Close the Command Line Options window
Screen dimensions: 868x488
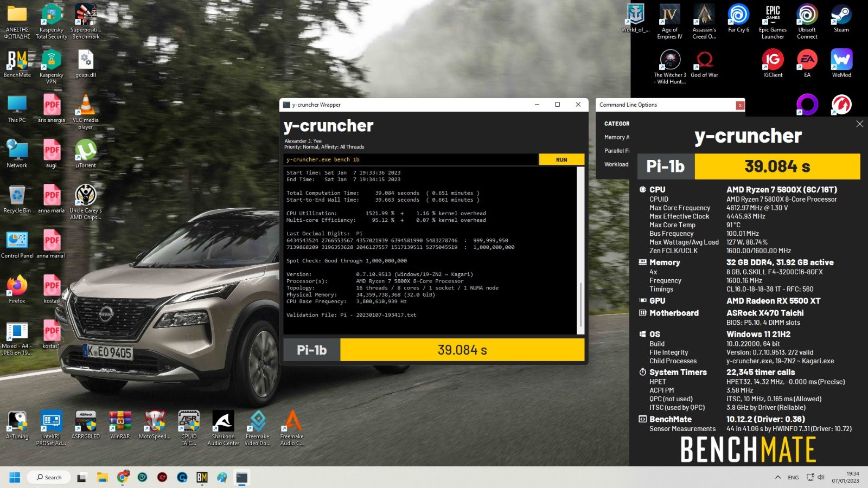(740, 105)
